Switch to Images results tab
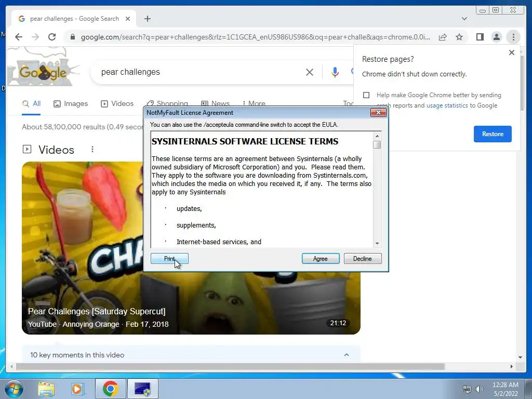 [x=71, y=104]
